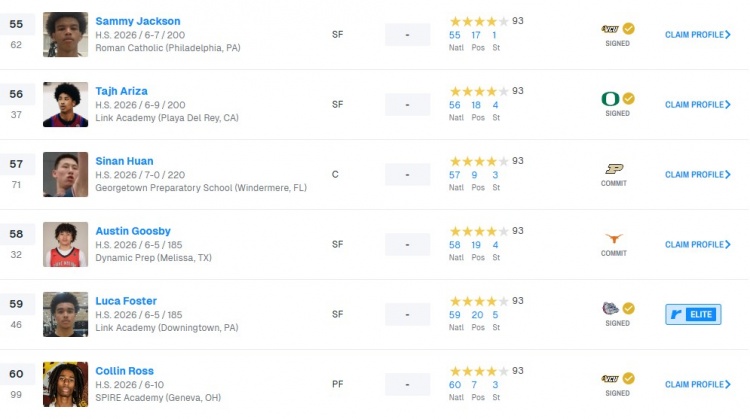
Task: Open the Elite badge for Luca Foster
Action: pyautogui.click(x=693, y=314)
